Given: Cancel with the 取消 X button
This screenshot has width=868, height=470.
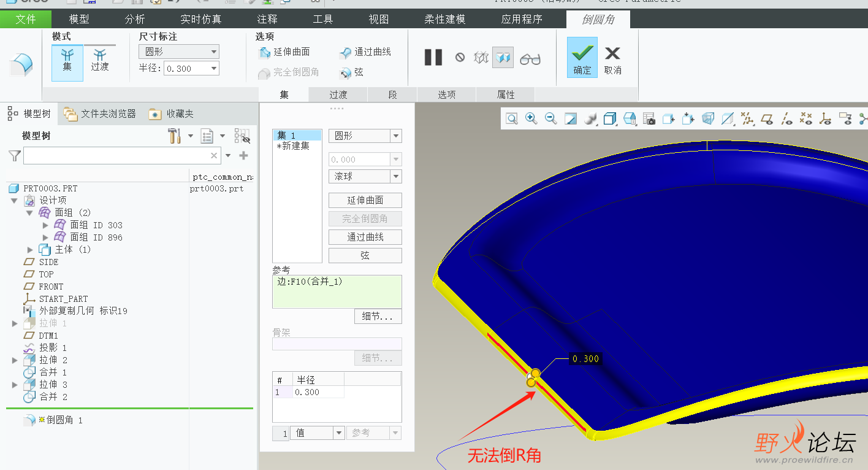Looking at the screenshot, I should (x=612, y=60).
